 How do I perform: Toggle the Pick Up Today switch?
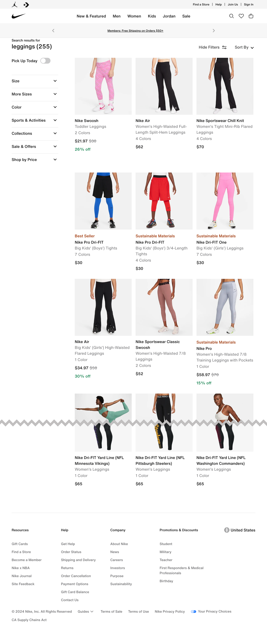[x=46, y=61]
